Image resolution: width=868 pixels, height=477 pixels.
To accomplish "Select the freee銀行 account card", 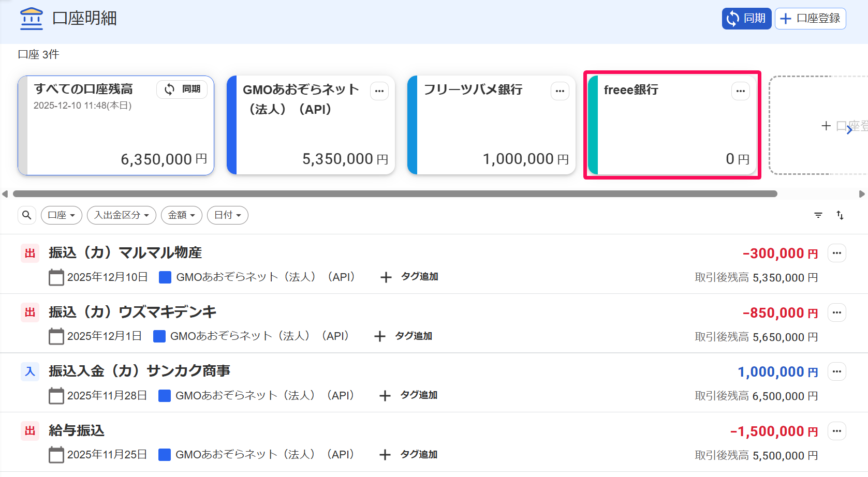I will pyautogui.click(x=672, y=125).
